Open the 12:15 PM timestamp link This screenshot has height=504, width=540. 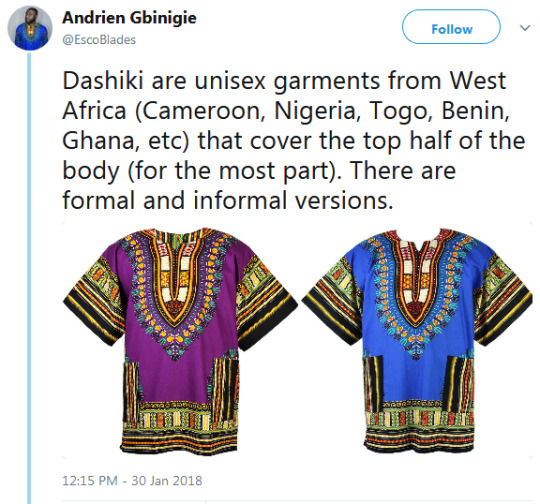(x=90, y=481)
